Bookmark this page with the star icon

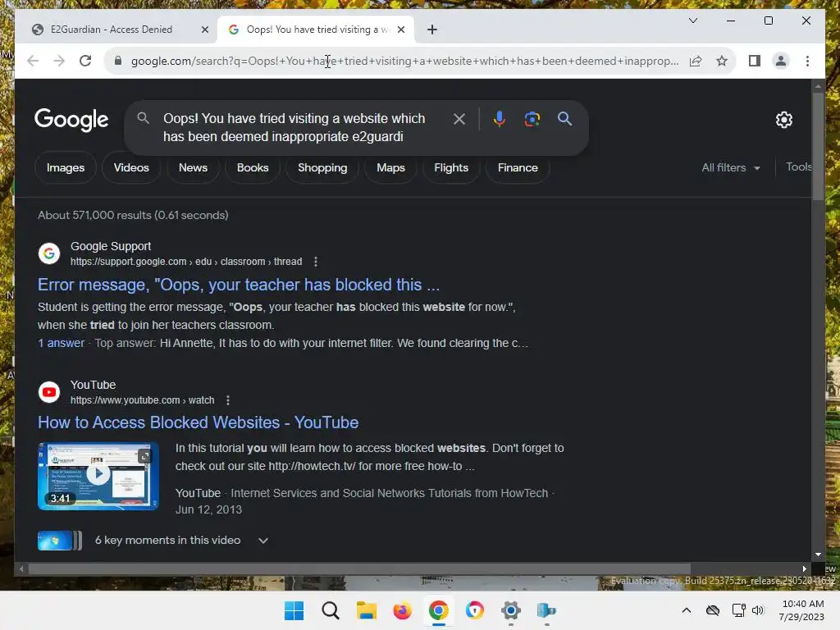722,61
